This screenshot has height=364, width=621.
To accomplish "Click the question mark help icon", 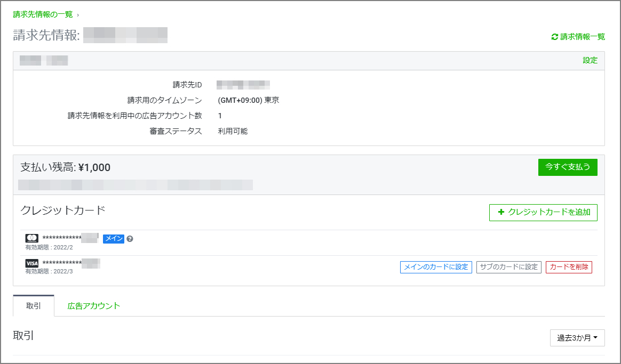I will click(130, 239).
